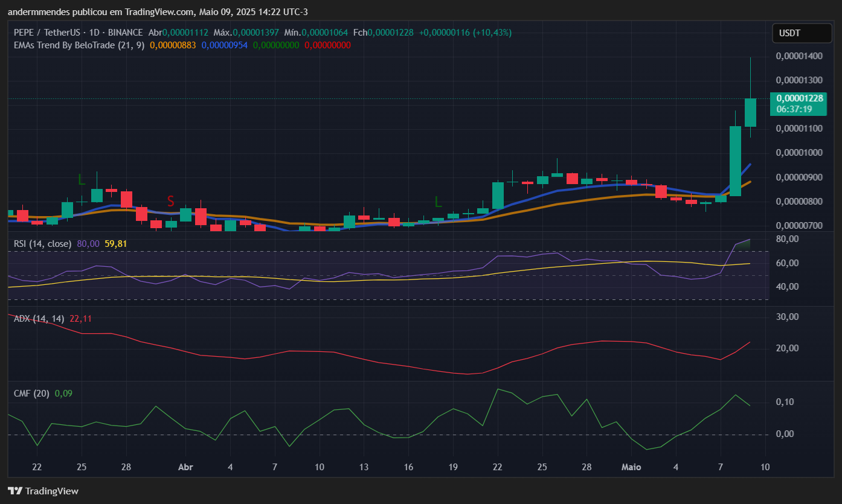The image size is (842, 504).
Task: Click the 0,00 CMF scale label
Action: click(x=785, y=434)
